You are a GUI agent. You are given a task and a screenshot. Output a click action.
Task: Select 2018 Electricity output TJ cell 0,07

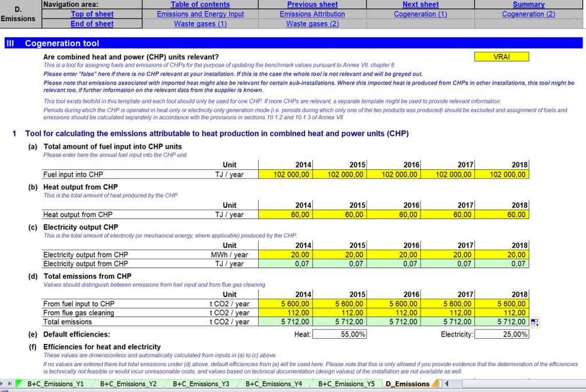coord(502,264)
